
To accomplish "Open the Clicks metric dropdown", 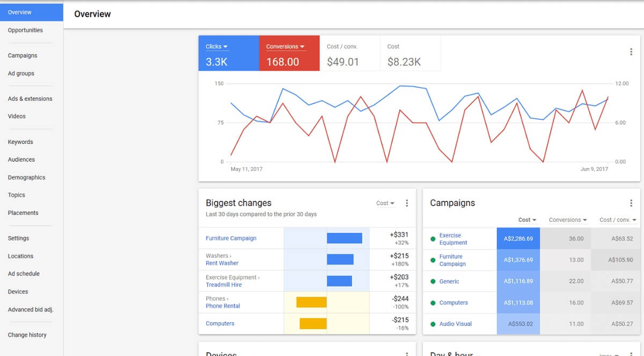I will 217,47.
